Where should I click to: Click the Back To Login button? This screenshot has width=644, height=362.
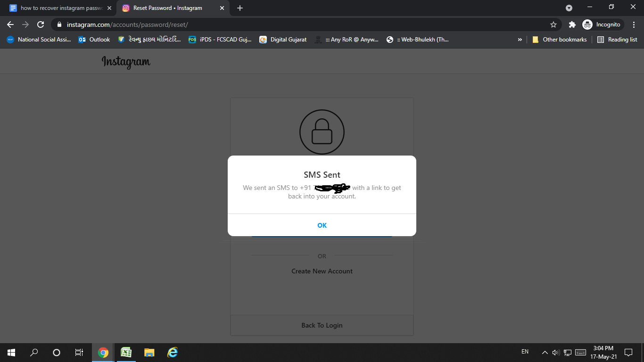[x=322, y=325]
